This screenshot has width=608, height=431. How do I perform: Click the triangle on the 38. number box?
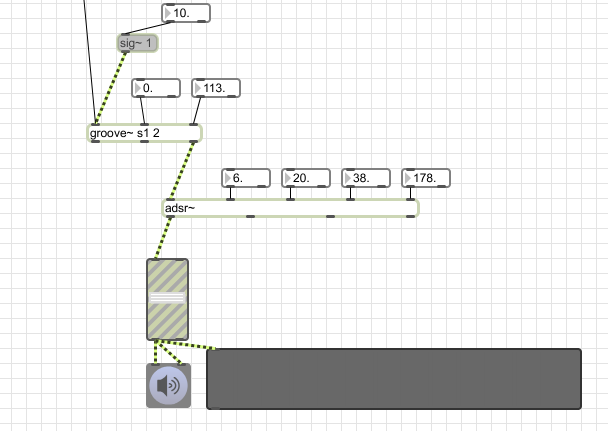pos(347,178)
